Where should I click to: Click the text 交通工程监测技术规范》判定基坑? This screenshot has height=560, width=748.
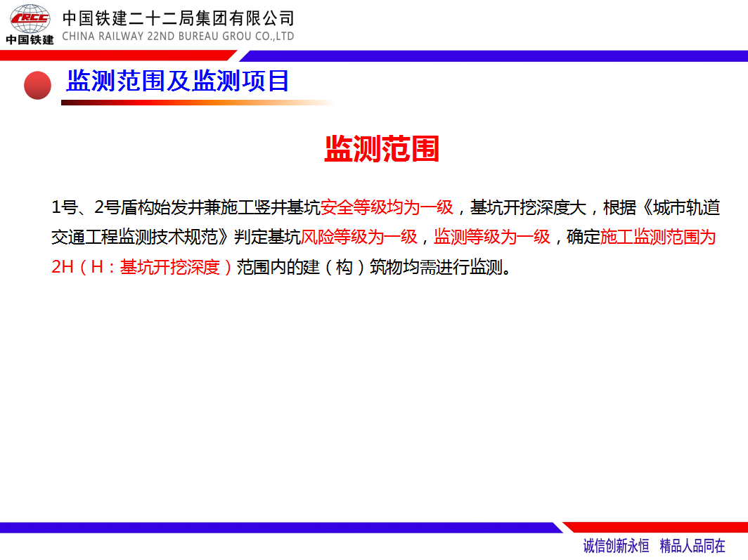pyautogui.click(x=176, y=237)
